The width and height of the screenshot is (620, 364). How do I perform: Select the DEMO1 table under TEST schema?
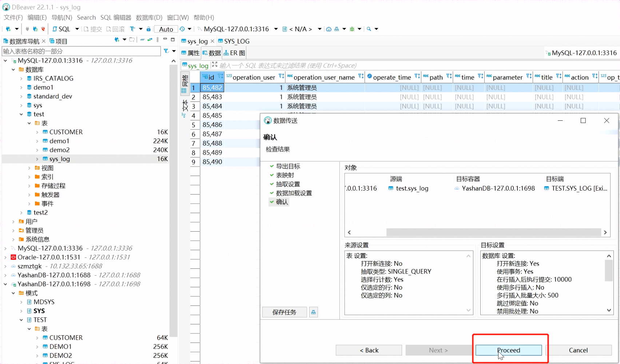coord(60,347)
